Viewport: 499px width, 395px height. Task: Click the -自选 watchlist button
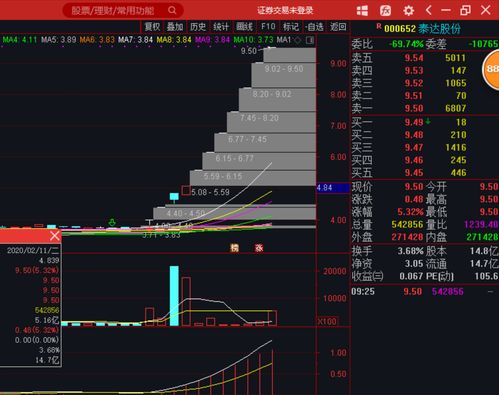tap(314, 27)
